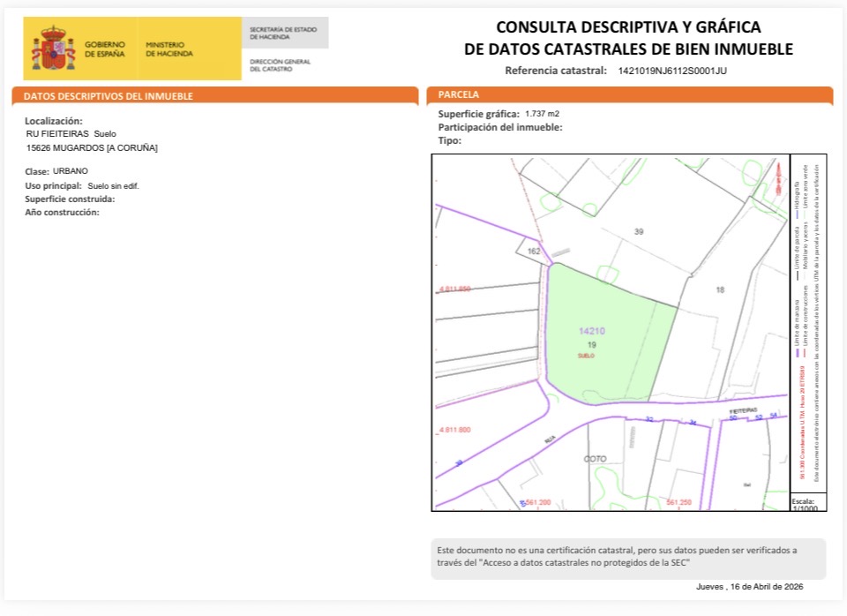Select parcel 18 on the map
The image size is (847, 616).
coord(720,290)
